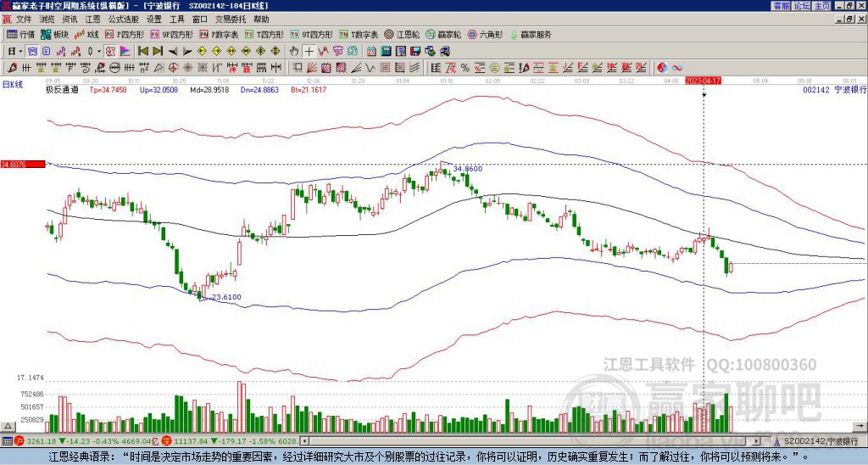
Task: Expand the candlestick chart type dropdown arrow
Action: pos(99,51)
